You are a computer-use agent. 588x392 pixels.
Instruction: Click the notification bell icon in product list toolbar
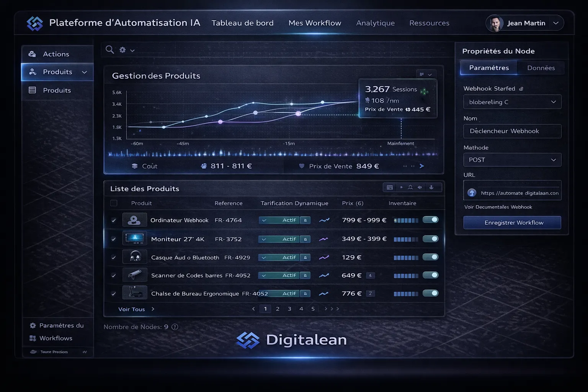(x=410, y=187)
